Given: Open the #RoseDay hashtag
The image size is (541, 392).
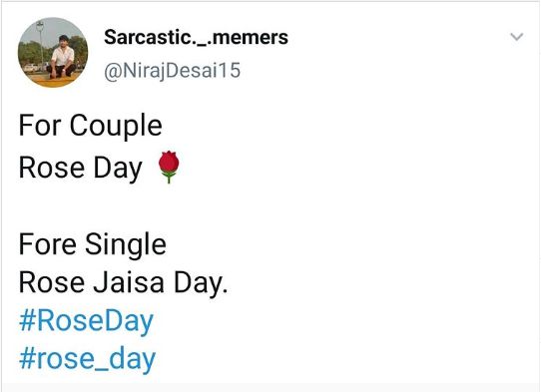Looking at the screenshot, I should coord(86,321).
